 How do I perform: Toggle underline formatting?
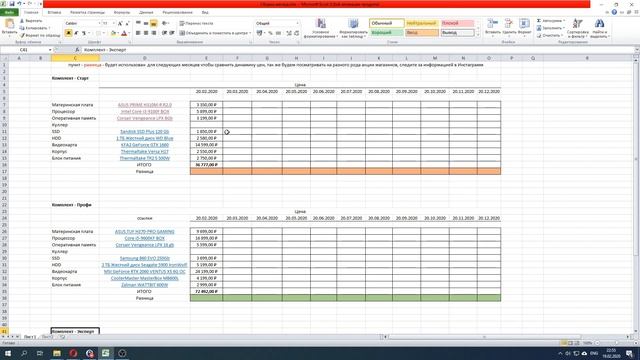click(83, 33)
